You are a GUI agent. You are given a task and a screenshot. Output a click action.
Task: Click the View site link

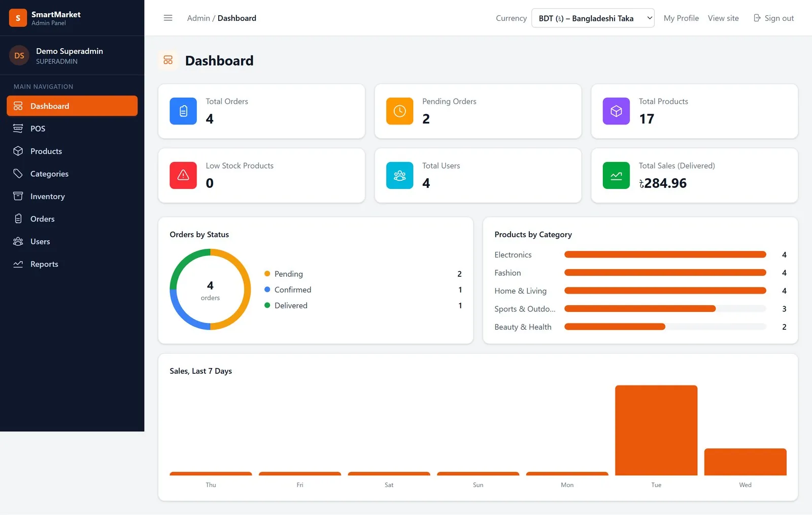coord(723,18)
